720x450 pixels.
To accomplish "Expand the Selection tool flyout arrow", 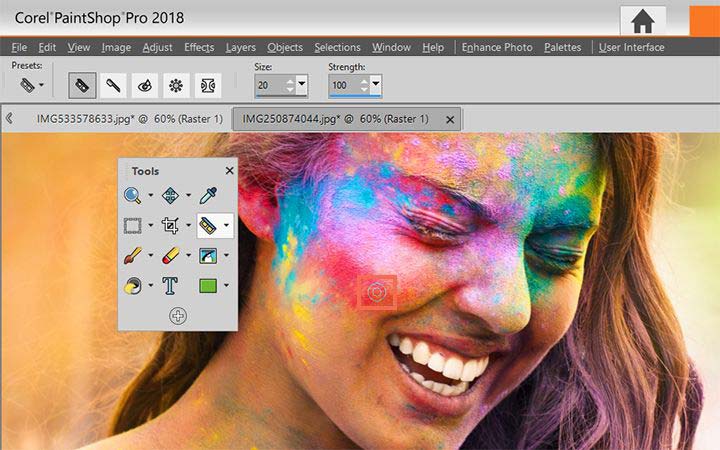I will (x=151, y=225).
